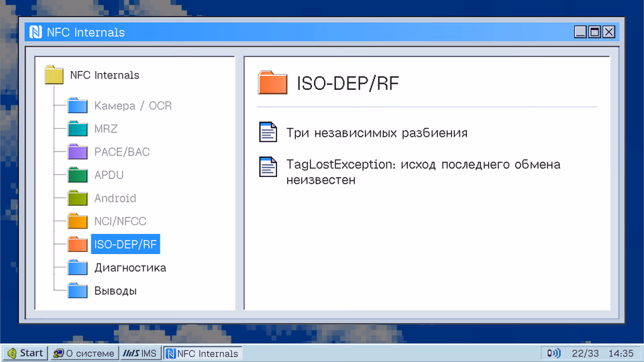Click document icon beside Три независимых разбиения
This screenshot has width=644, height=362.
pos(268,132)
